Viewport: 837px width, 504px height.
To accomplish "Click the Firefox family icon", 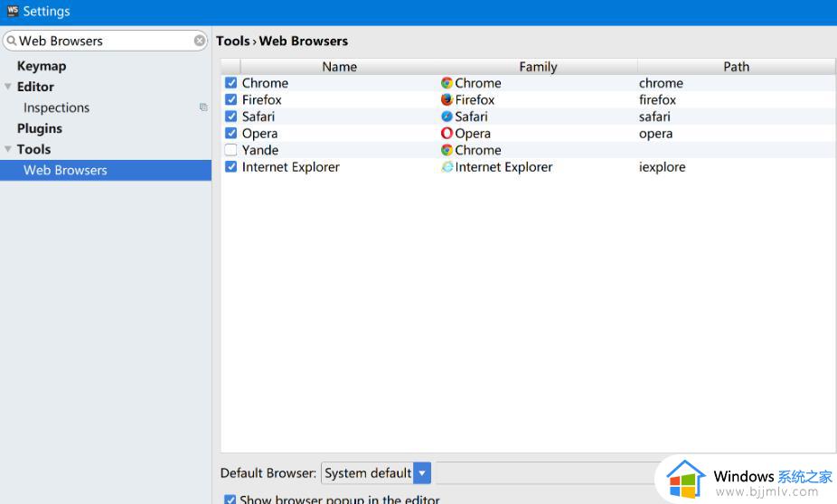I will coord(447,99).
